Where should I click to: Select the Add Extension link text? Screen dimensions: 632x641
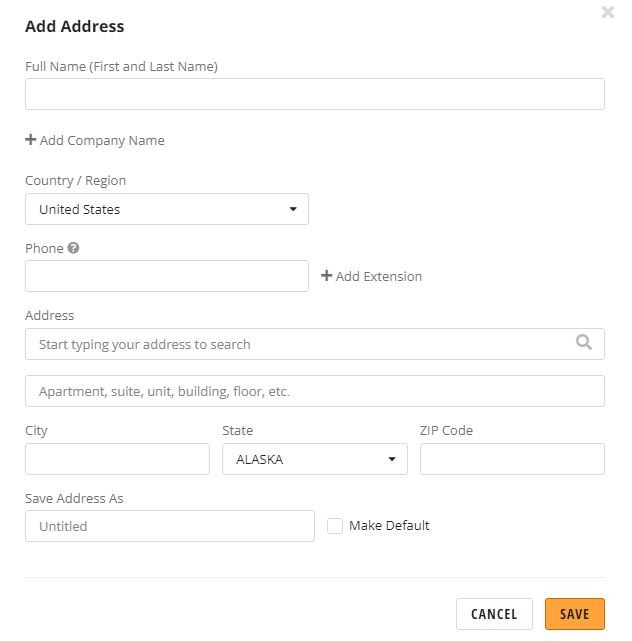click(x=379, y=276)
